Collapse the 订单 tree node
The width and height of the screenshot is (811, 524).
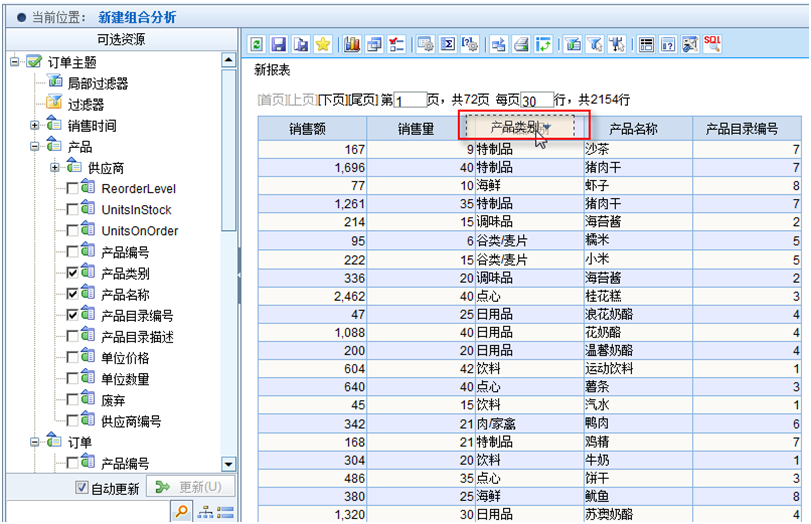[35, 442]
